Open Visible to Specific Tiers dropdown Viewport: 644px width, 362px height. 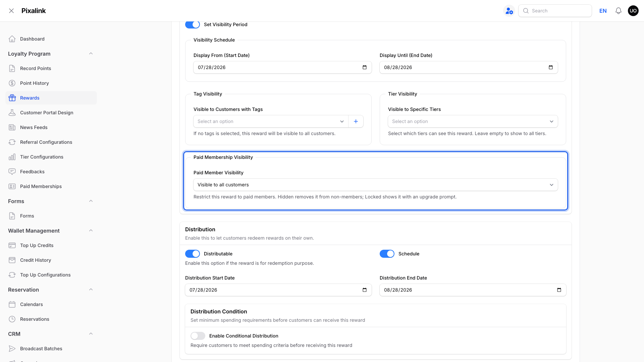click(x=473, y=121)
